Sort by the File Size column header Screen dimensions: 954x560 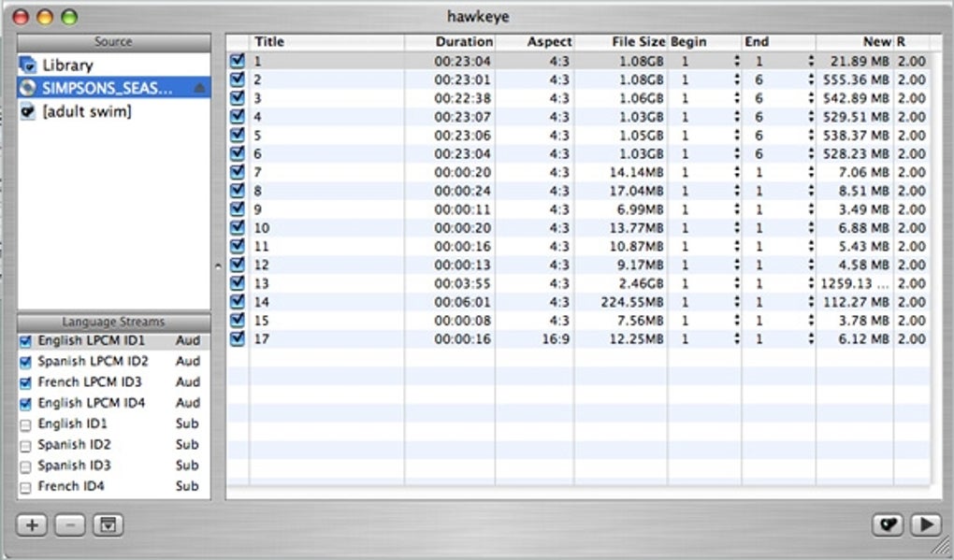[621, 42]
